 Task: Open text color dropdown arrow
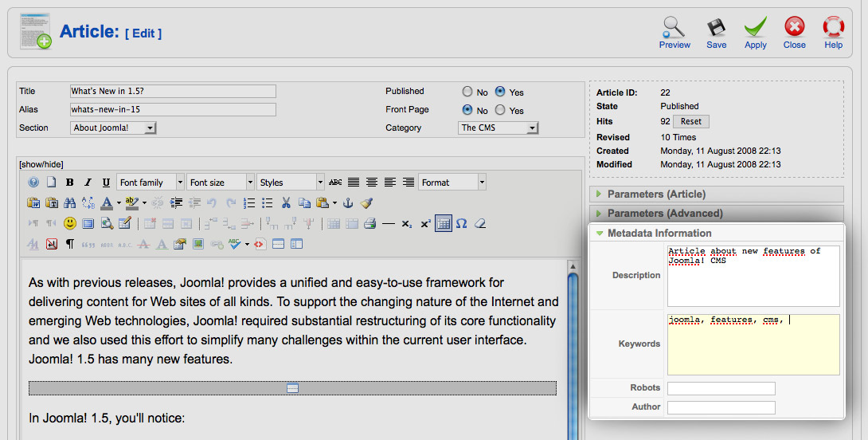(119, 202)
